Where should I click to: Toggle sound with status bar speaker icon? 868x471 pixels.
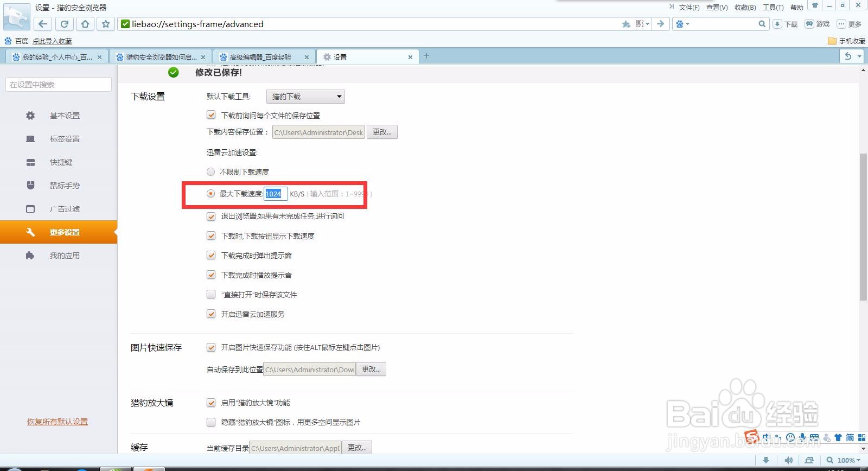[788, 460]
